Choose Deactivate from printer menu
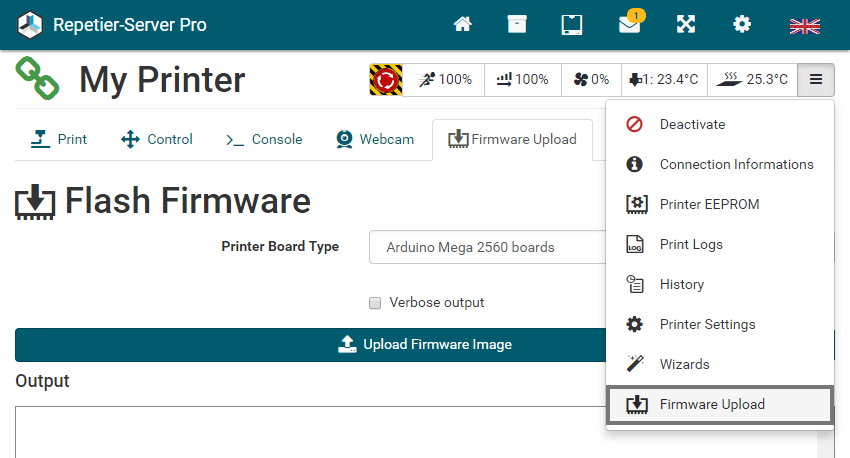Image resolution: width=850 pixels, height=458 pixels. pos(719,124)
